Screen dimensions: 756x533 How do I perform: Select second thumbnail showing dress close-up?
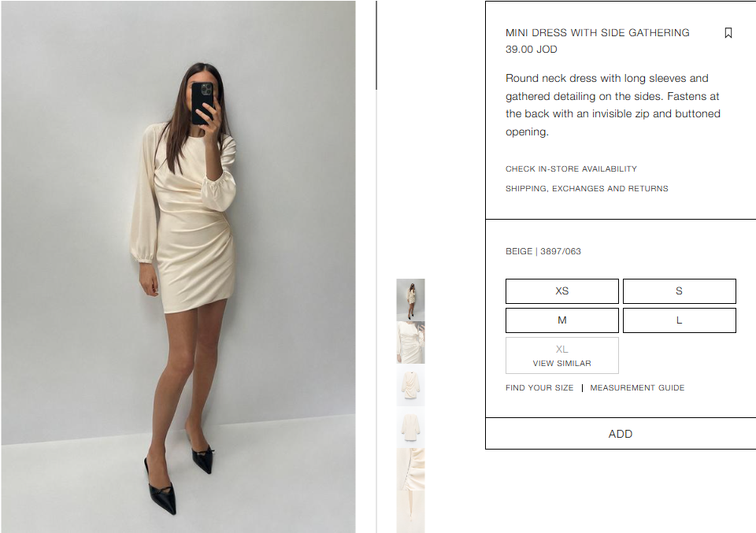(x=411, y=342)
